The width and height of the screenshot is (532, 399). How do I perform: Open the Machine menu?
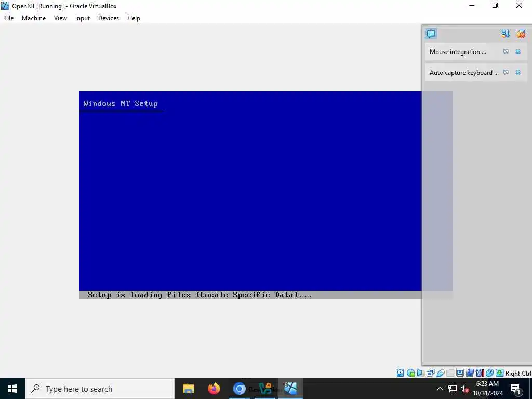point(34,18)
